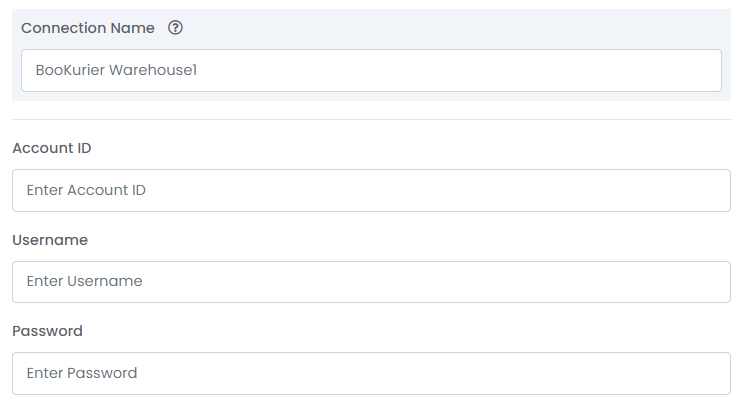This screenshot has width=739, height=406.
Task: Open the Connection Name help tooltip icon
Action: (175, 28)
